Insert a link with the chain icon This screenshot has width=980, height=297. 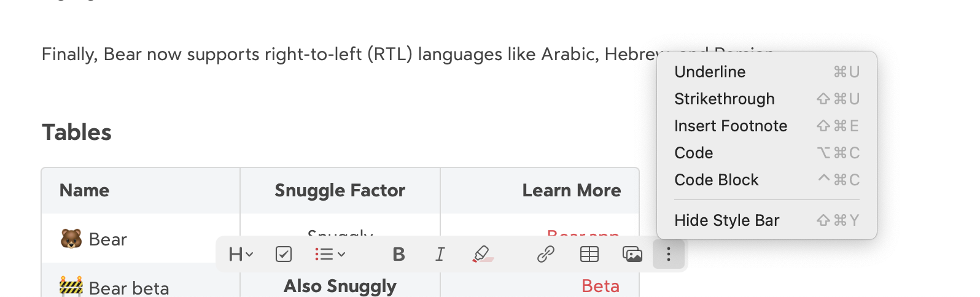coord(545,254)
